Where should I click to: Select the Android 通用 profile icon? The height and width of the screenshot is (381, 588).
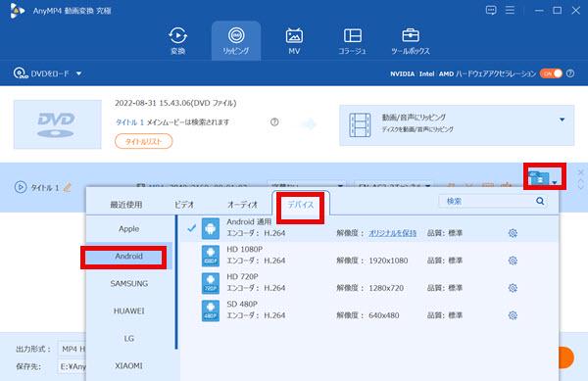pos(211,228)
